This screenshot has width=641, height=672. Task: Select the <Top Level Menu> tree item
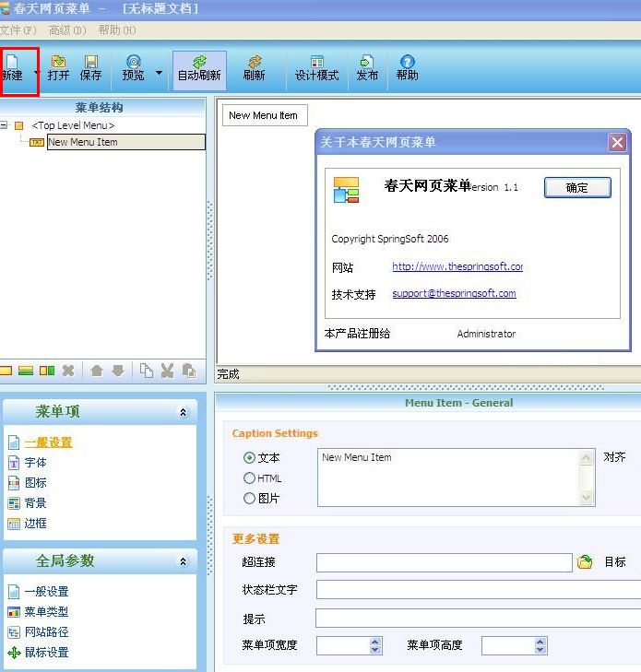tap(73, 125)
